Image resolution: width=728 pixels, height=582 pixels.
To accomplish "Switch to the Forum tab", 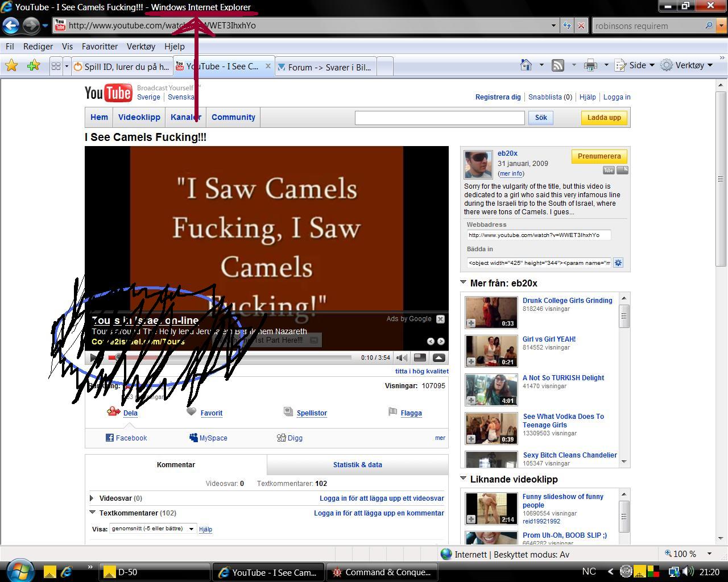I will [325, 67].
